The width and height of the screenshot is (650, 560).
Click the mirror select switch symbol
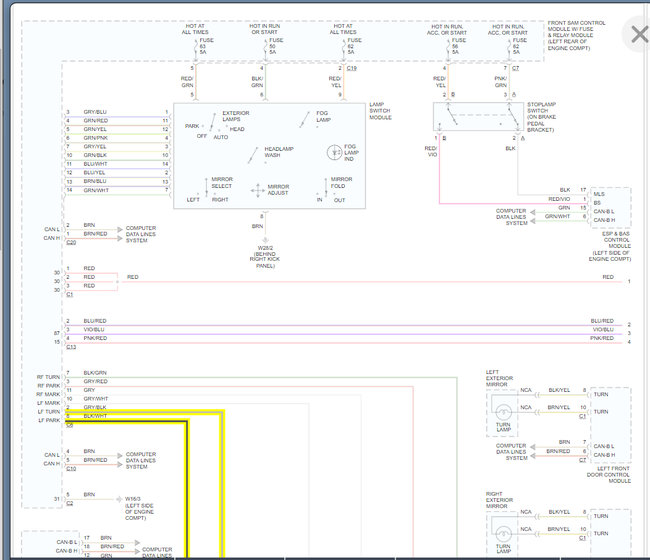[x=204, y=190]
